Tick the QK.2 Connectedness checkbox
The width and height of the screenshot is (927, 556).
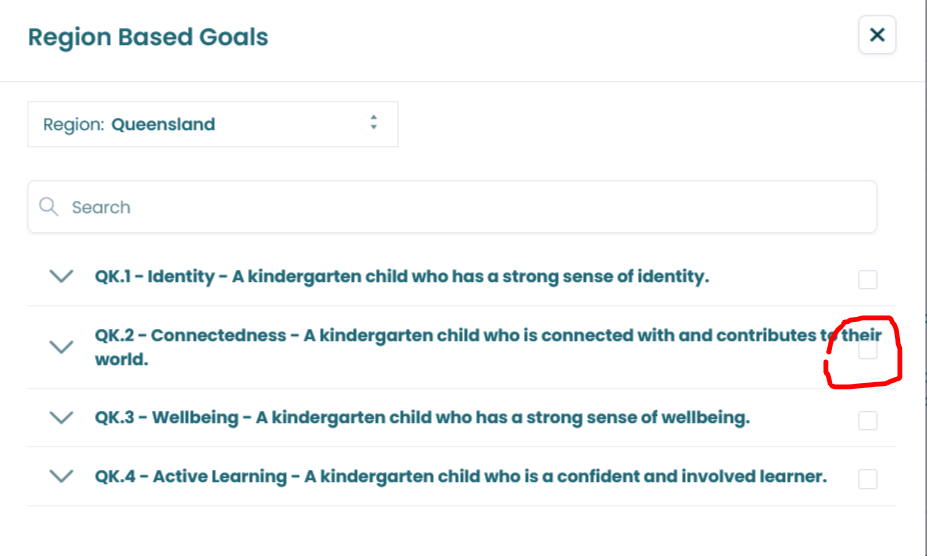tap(868, 351)
